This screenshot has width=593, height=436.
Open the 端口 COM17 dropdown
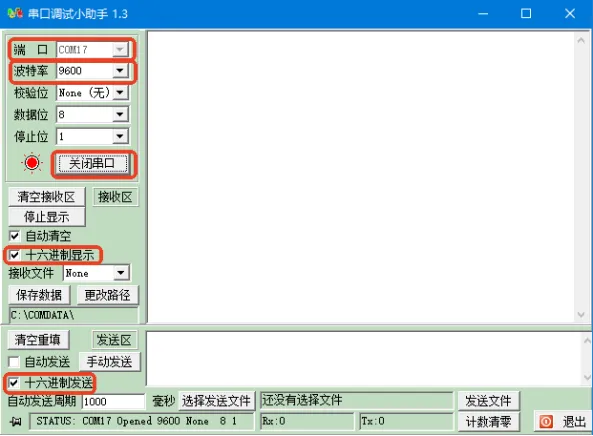tap(120, 49)
